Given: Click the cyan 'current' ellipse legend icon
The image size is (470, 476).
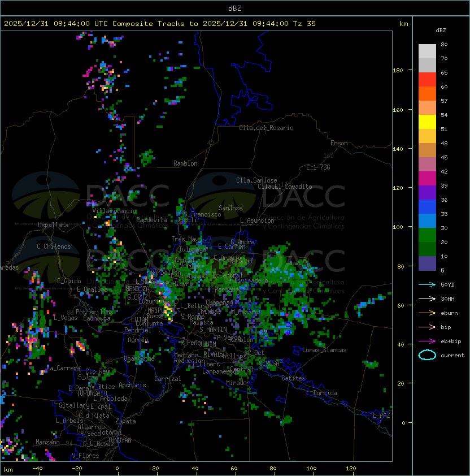Looking at the screenshot, I should pos(427,355).
